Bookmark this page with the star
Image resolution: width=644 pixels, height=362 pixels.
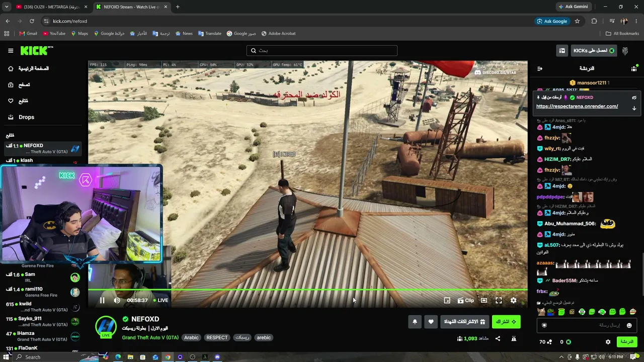tap(577, 21)
